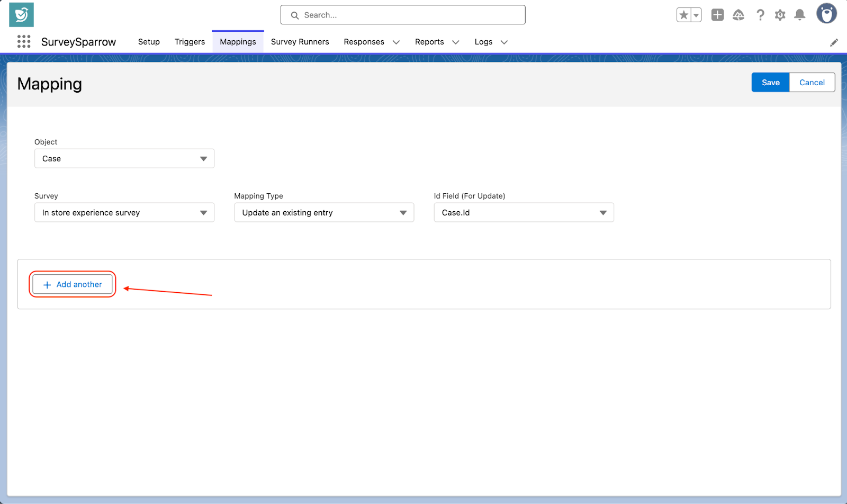
Task: Go to the Survey Runners tab
Action: (300, 42)
